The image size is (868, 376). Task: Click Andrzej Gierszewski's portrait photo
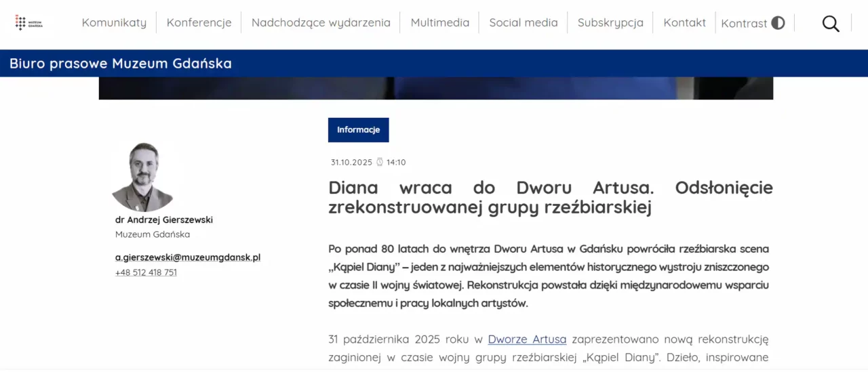coord(143,177)
